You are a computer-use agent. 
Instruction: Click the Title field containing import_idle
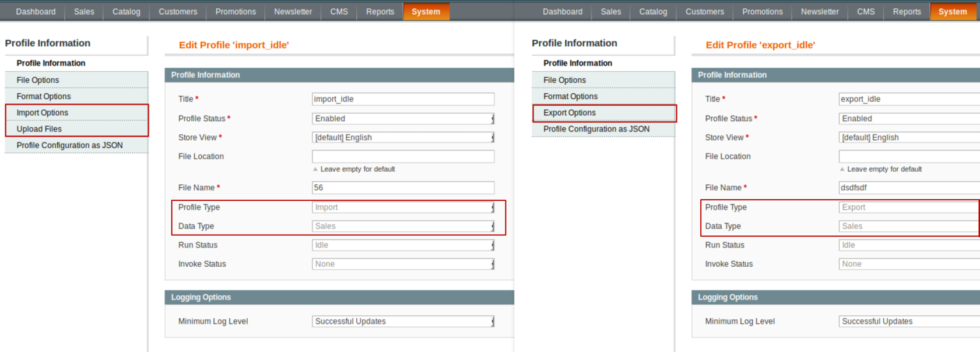click(x=403, y=99)
